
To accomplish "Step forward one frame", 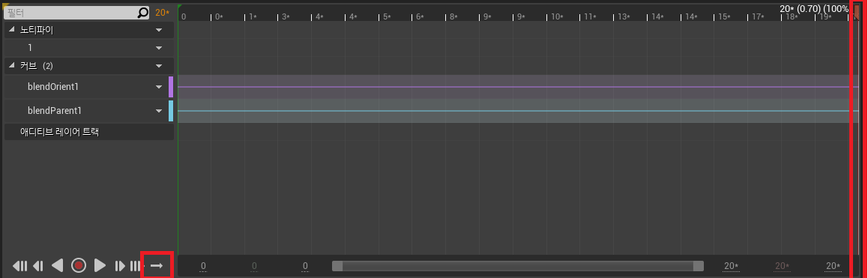I will (120, 266).
